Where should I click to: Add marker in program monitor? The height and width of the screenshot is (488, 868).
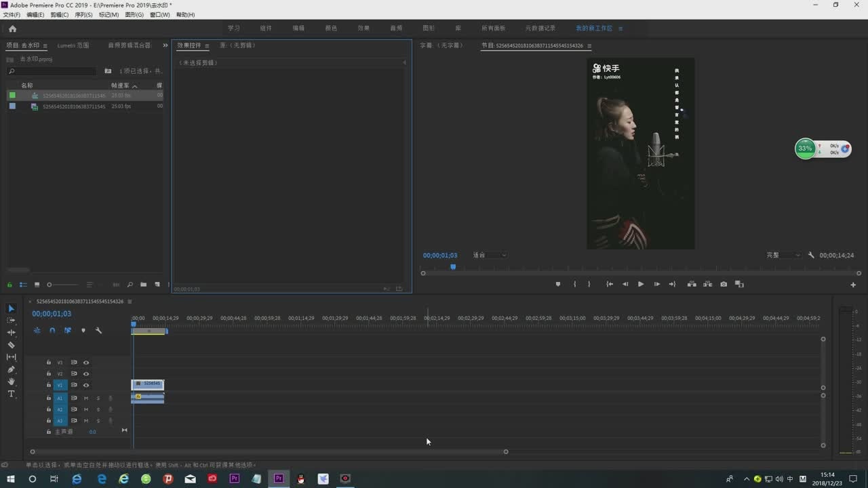(558, 284)
